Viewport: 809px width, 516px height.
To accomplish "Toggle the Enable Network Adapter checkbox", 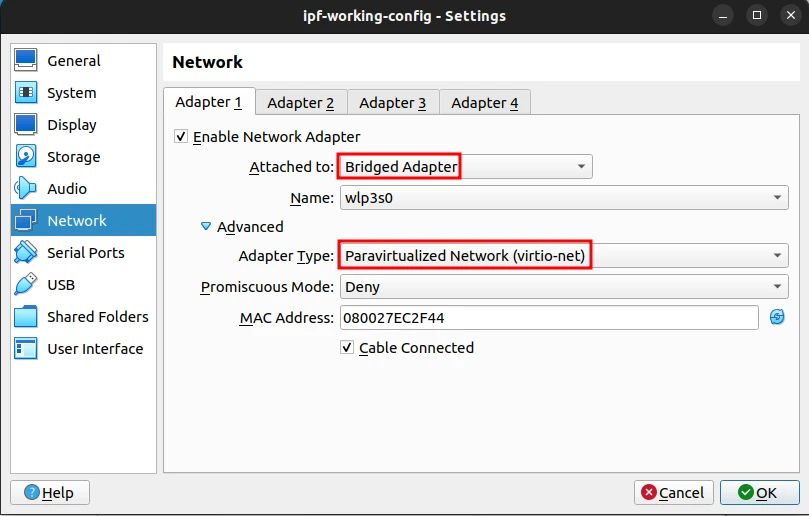I will click(181, 137).
